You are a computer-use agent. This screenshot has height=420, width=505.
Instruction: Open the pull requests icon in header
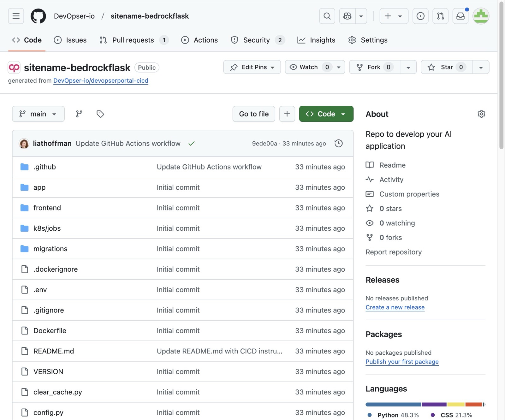click(x=440, y=16)
